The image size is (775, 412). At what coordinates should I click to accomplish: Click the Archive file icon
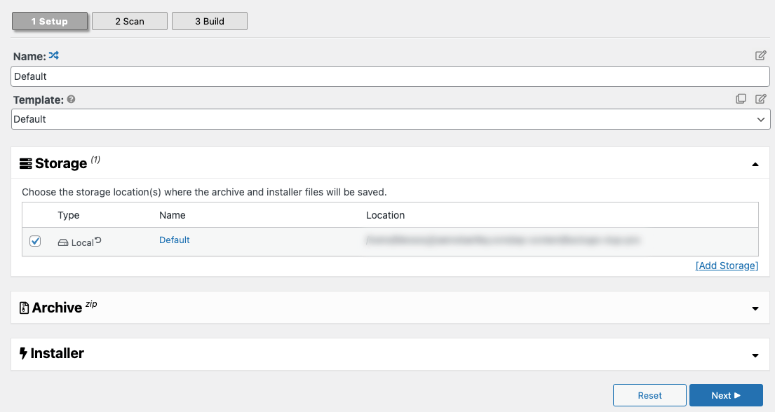point(25,308)
